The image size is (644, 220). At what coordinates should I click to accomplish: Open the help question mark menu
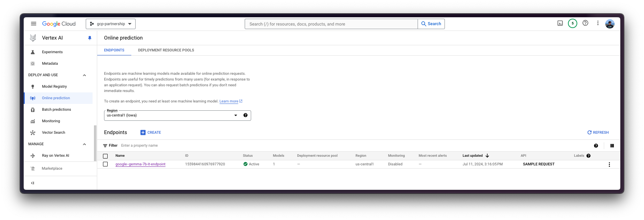coord(586,23)
